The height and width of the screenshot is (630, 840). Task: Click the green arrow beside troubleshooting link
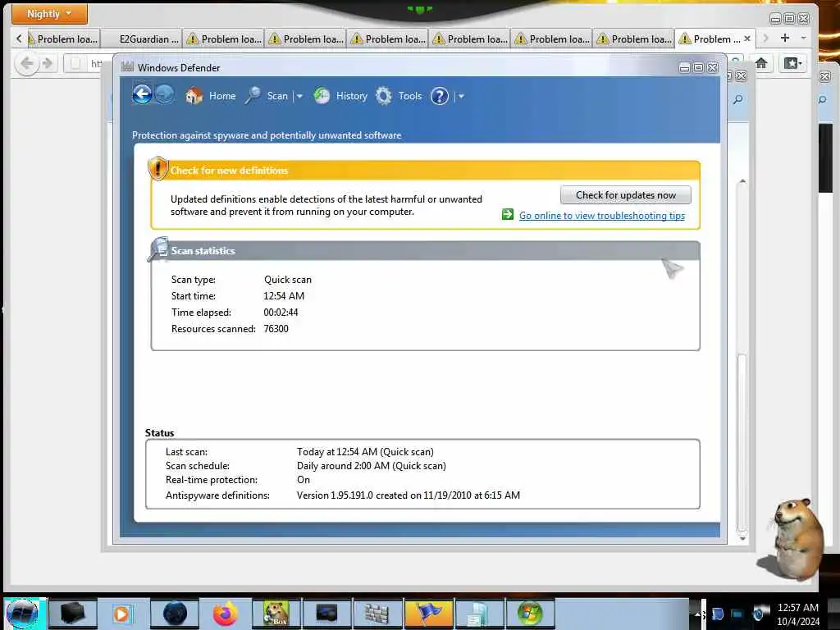(507, 214)
